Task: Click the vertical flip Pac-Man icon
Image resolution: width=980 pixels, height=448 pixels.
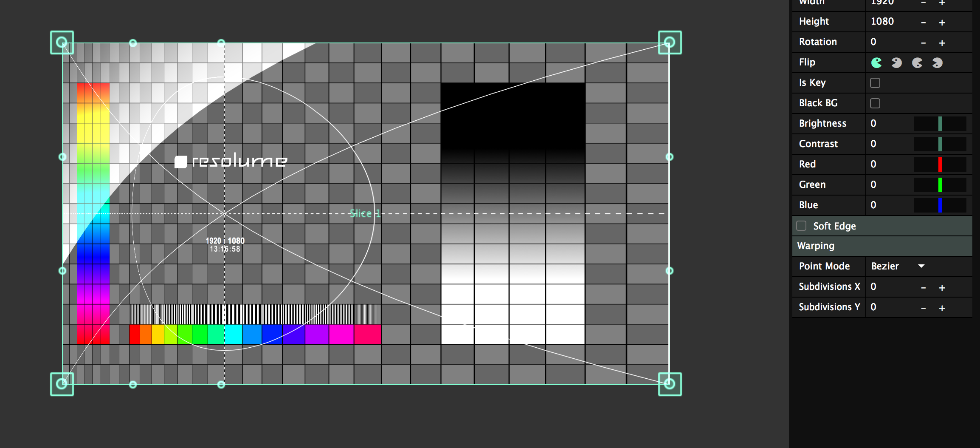Action: 917,63
